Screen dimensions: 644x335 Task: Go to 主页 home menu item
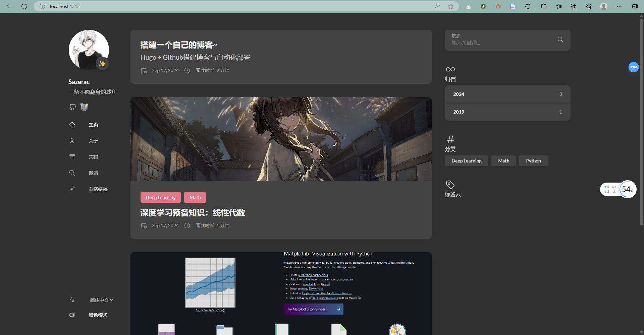[x=93, y=125]
